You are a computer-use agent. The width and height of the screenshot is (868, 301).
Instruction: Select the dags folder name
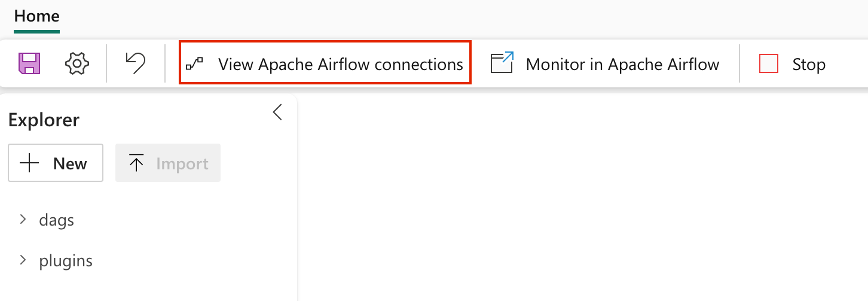pyautogui.click(x=57, y=220)
